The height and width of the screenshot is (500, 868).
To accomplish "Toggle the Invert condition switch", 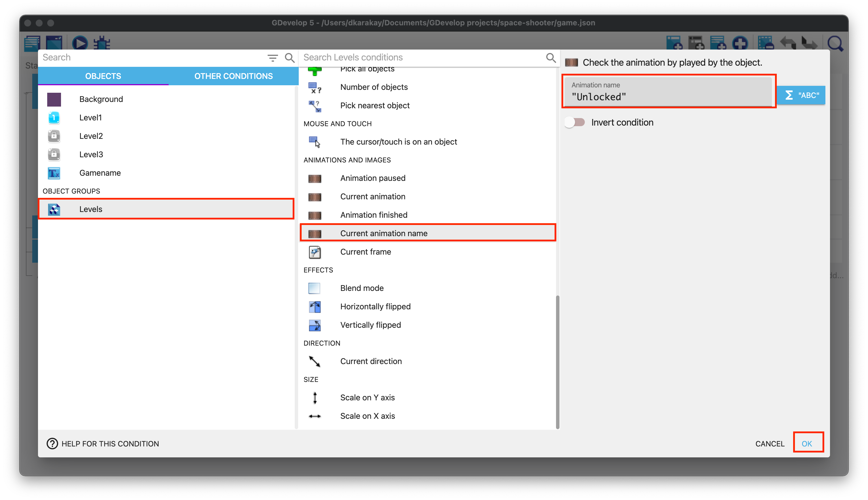I will (x=575, y=122).
